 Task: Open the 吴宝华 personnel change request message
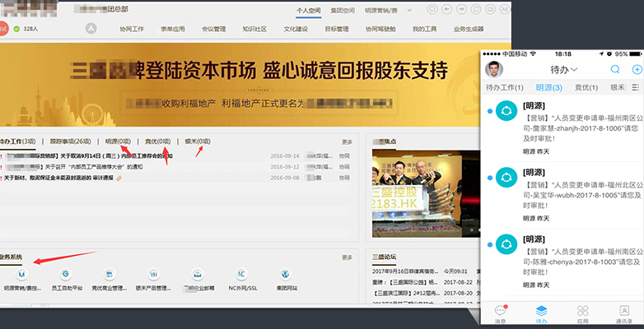tap(576, 187)
